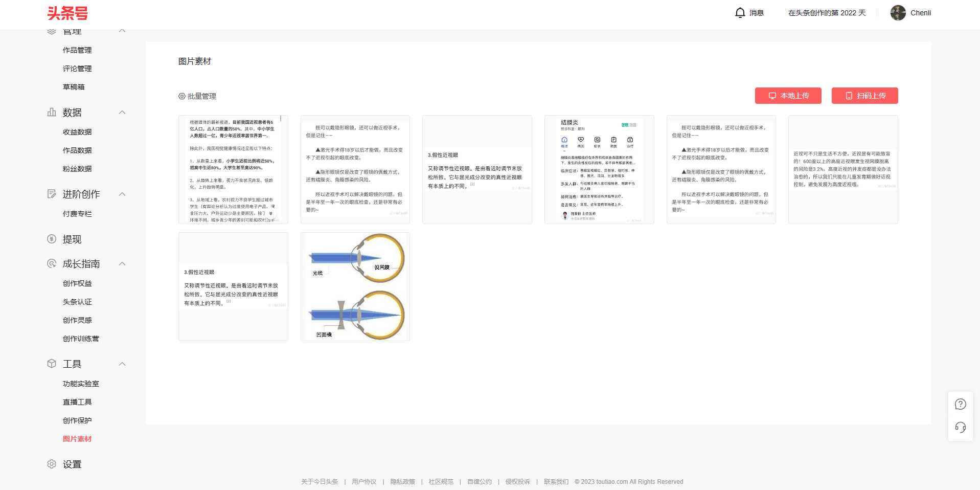
Task: Collapse the 进阶创作 section chevron
Action: tap(122, 194)
